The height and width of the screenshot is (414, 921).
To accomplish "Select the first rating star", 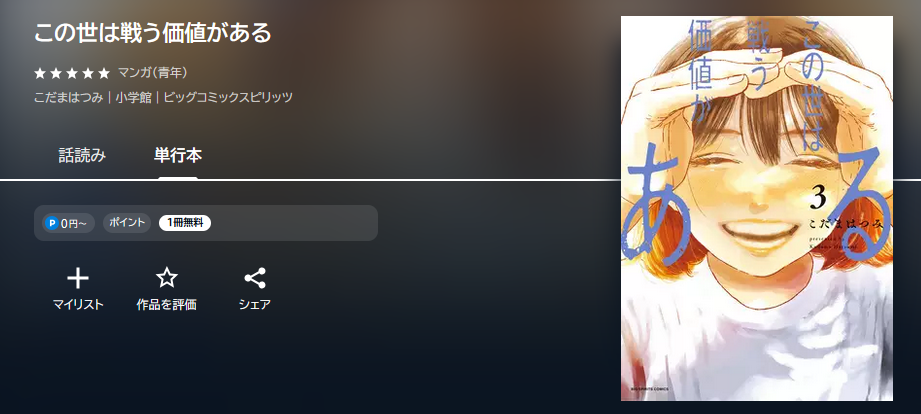I will 39,73.
